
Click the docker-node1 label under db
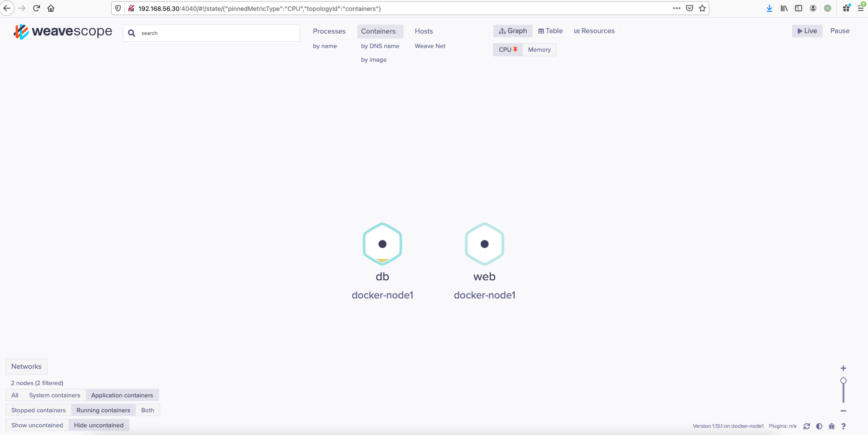coord(382,295)
